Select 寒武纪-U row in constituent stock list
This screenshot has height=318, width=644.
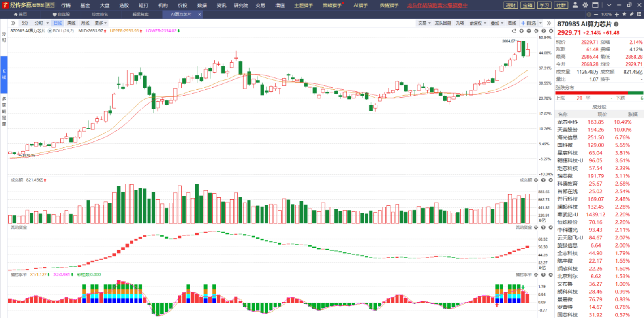pyautogui.click(x=567, y=215)
